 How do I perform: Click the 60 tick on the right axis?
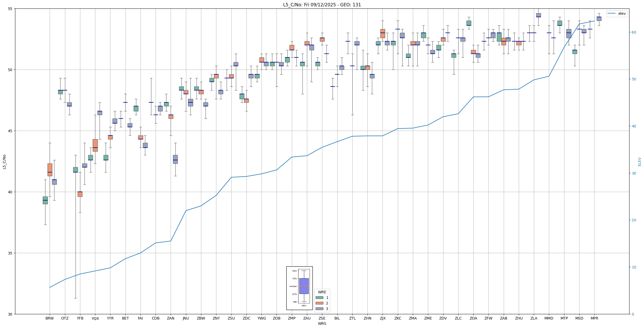634,32
